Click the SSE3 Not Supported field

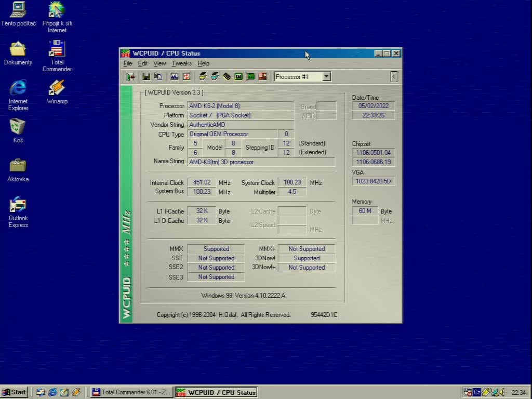point(216,277)
